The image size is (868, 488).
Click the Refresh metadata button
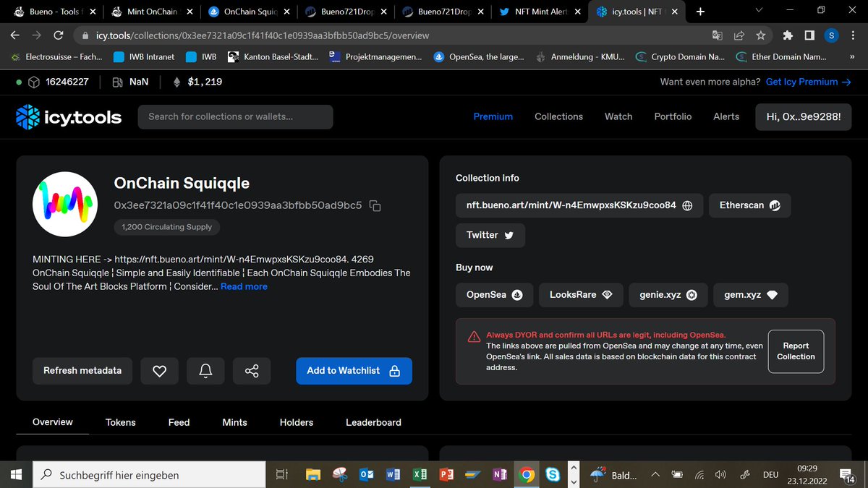(82, 371)
